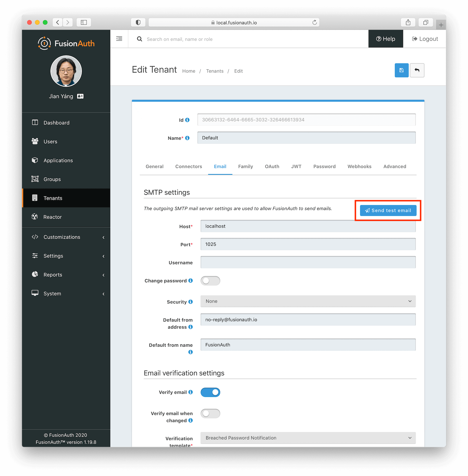Click Jian Yáng's profile avatar
468x476 pixels.
click(66, 71)
